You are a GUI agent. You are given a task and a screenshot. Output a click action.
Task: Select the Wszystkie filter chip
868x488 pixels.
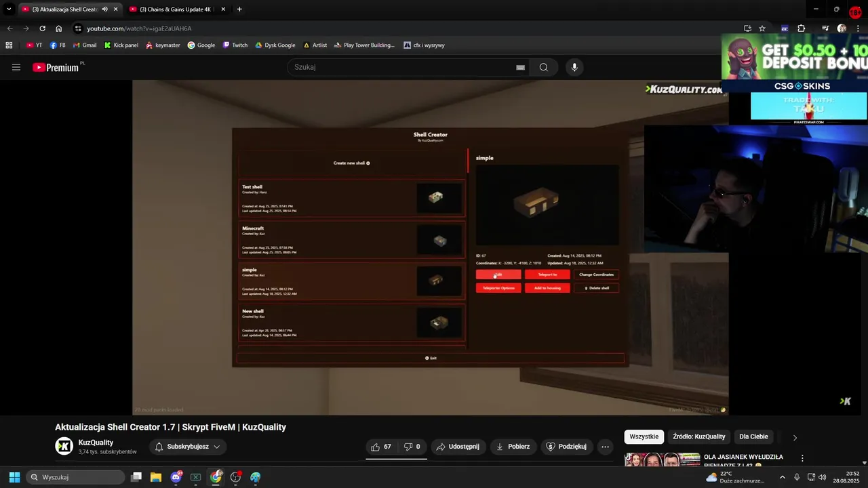[644, 437]
